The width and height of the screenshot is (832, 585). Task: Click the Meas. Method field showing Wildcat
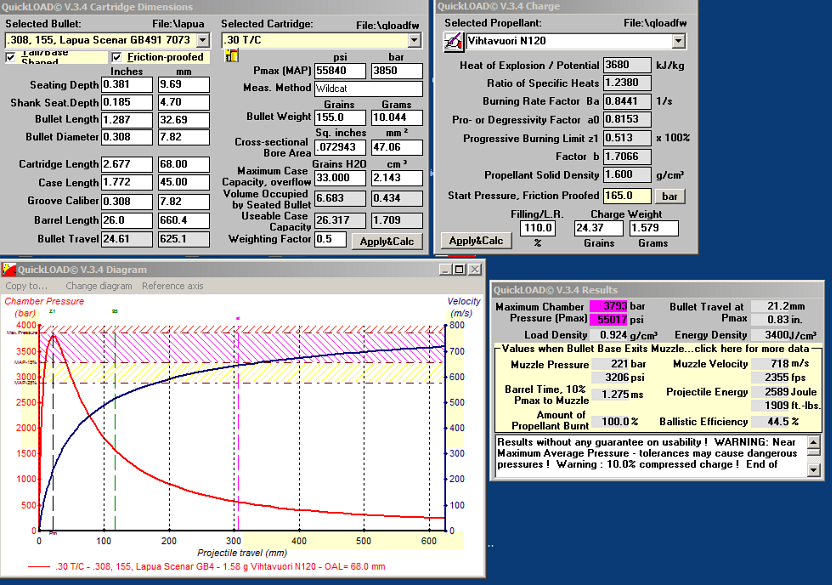coord(369,89)
